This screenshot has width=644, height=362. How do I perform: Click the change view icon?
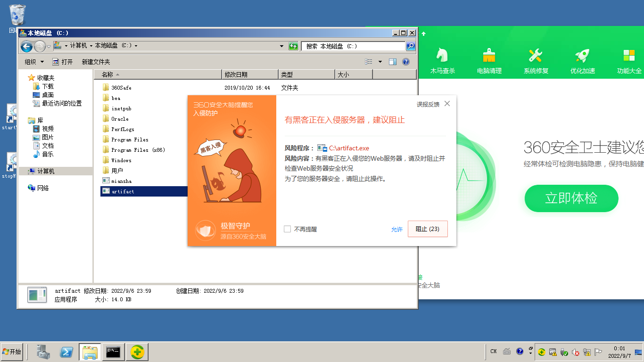click(x=369, y=62)
